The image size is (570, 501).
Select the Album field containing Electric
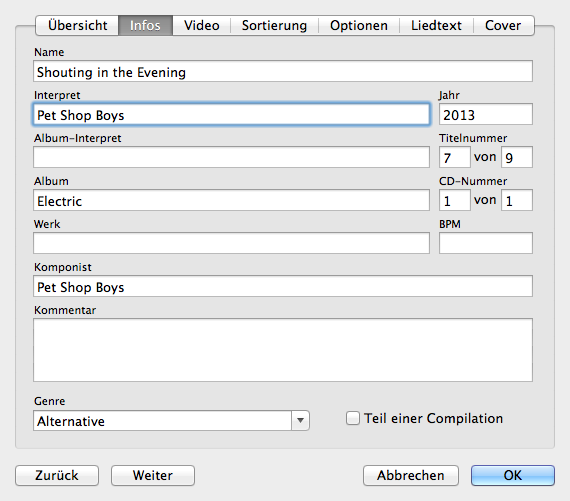pos(231,200)
